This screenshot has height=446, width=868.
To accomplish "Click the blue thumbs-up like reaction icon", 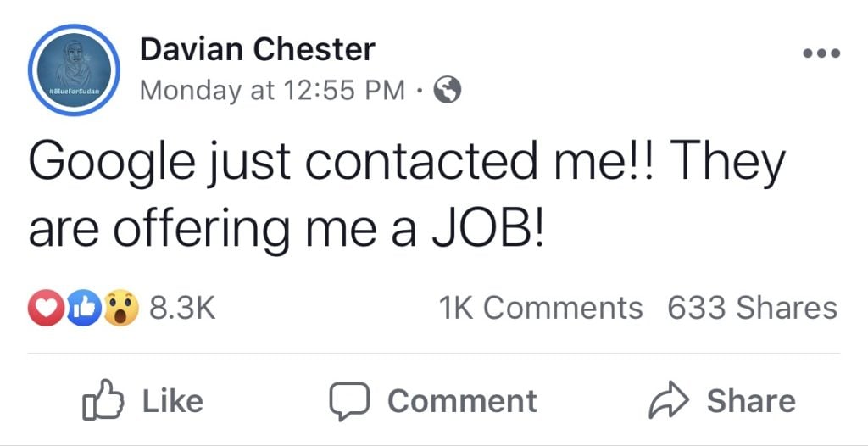I will (83, 308).
